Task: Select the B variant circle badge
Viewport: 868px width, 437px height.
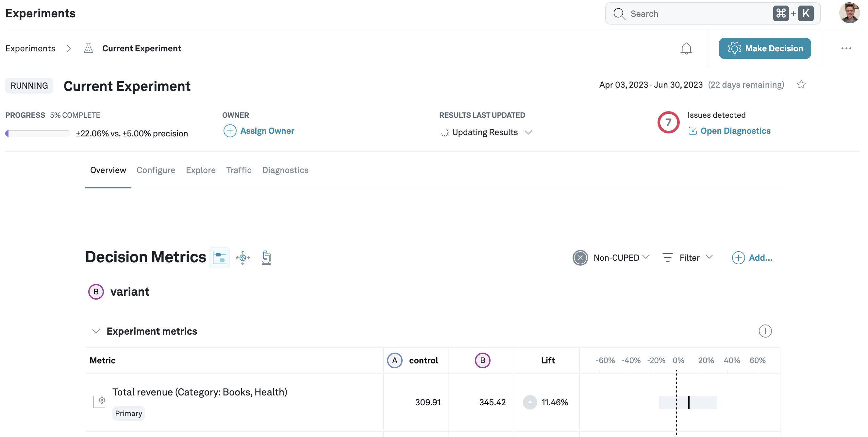Action: (96, 292)
